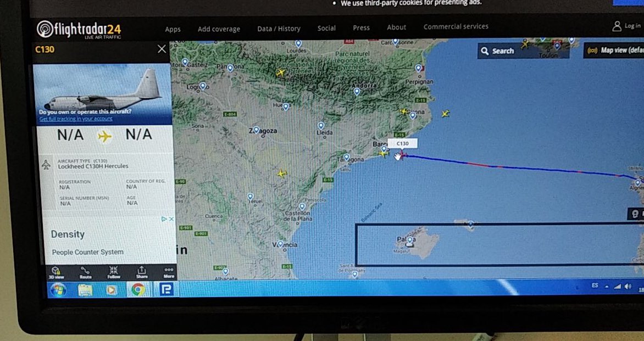This screenshot has width=644, height=341.
Task: Close the Density advertisement
Action: coord(171,219)
